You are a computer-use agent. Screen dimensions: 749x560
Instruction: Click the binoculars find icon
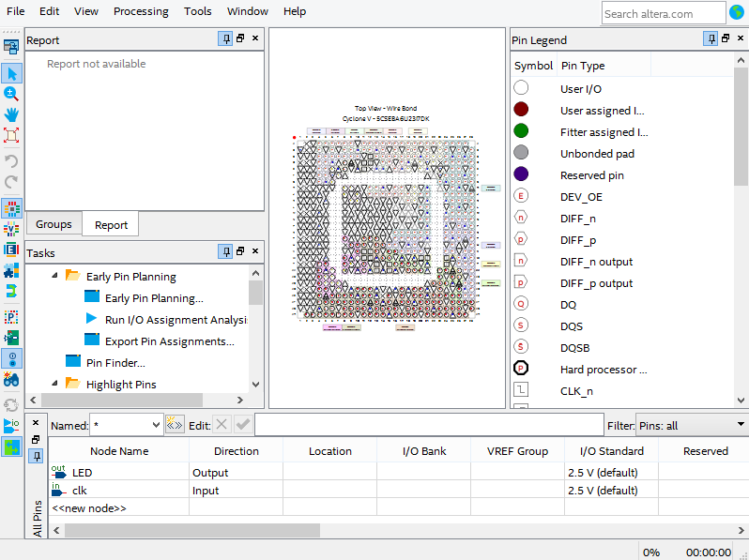click(11, 380)
